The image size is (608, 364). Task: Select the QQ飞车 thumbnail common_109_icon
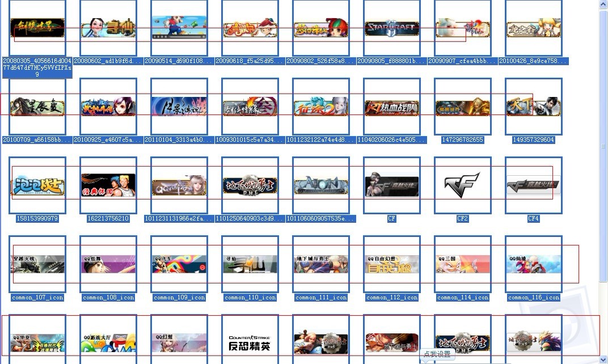pos(179,264)
